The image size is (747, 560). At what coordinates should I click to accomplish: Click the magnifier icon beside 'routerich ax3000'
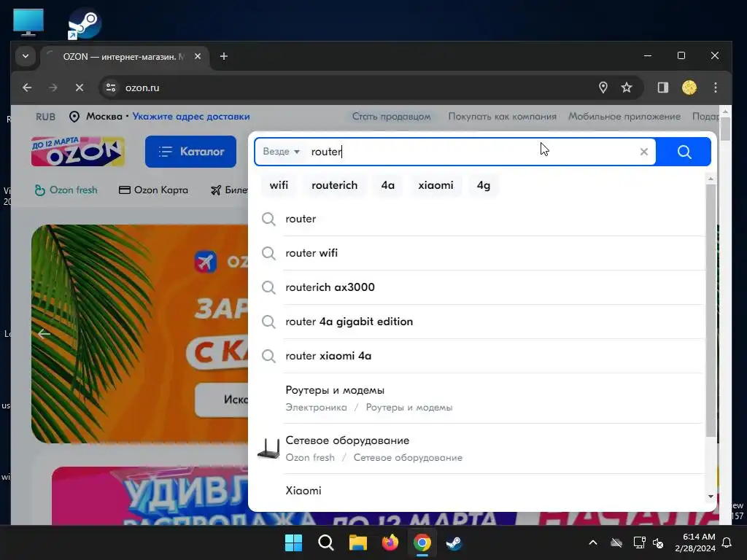(268, 287)
